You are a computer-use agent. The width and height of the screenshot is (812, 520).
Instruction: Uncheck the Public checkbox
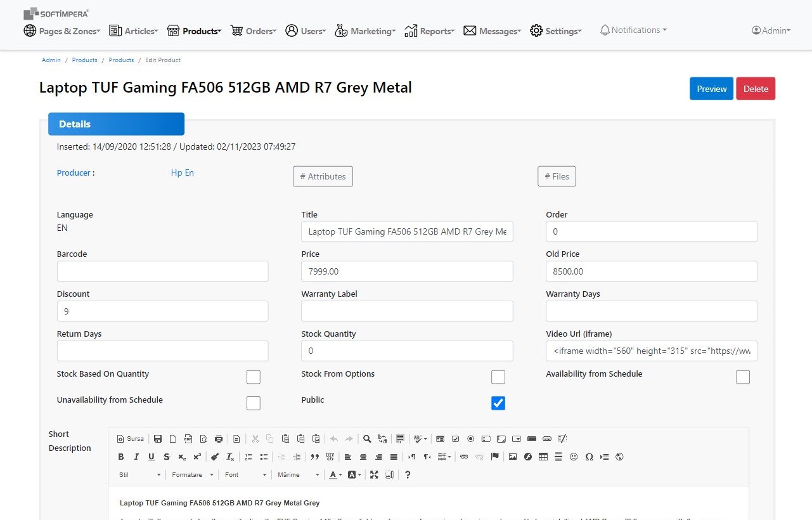pyautogui.click(x=498, y=403)
